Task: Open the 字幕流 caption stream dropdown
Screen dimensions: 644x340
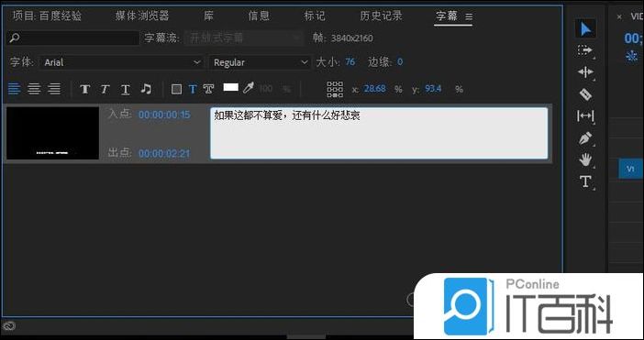Action: (x=244, y=38)
